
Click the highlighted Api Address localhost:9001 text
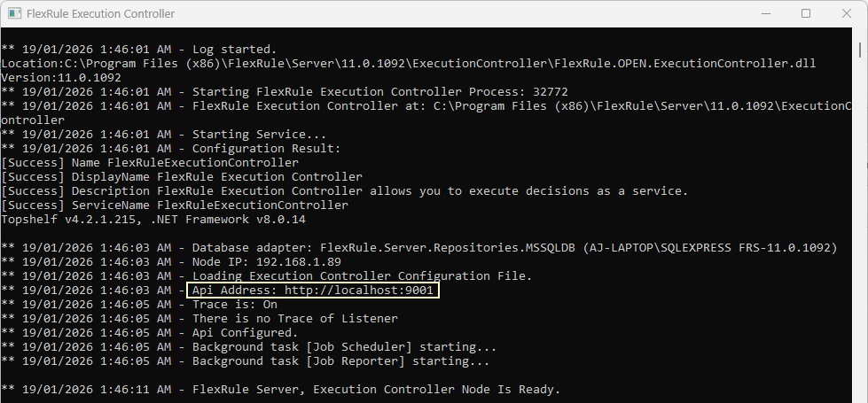point(313,291)
